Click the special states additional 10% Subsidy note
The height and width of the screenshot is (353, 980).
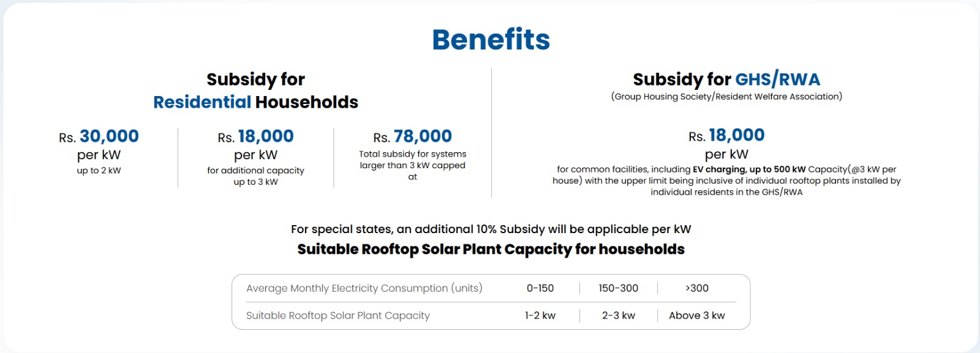[x=491, y=229]
